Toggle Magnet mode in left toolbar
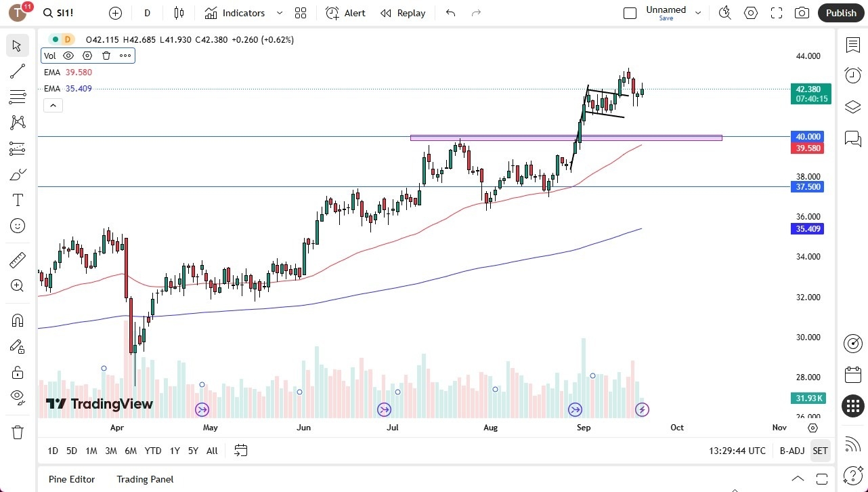This screenshot has width=868, height=492. click(17, 320)
